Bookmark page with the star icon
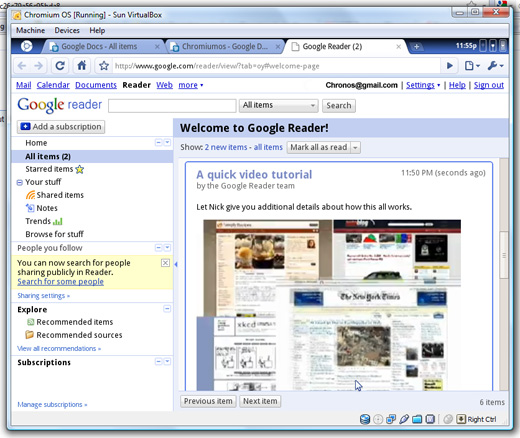 104,66
